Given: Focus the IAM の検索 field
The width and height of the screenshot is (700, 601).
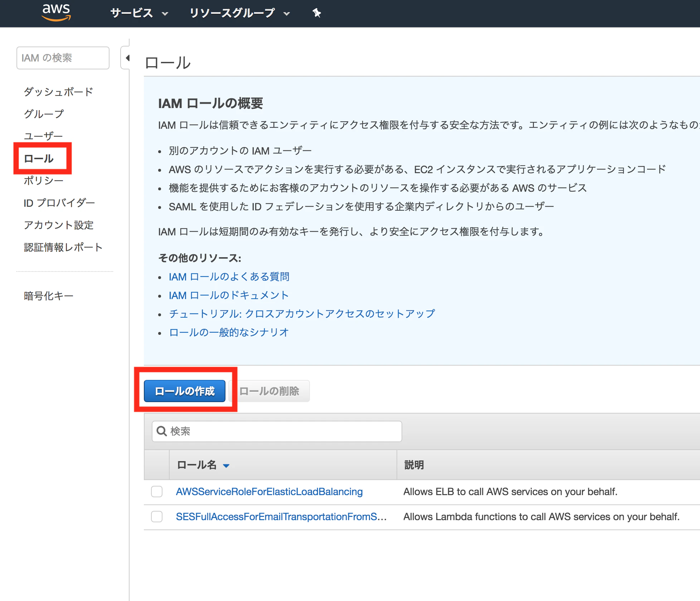Looking at the screenshot, I should 63,58.
